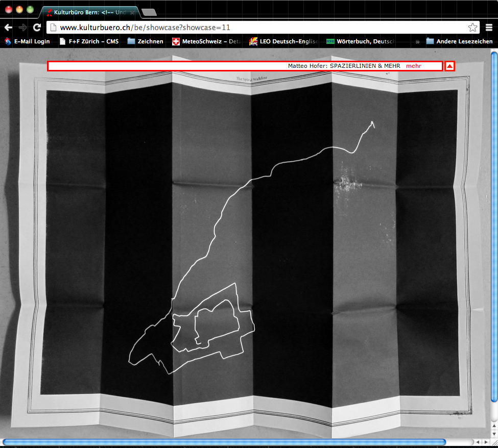Click the green window zoom button

click(x=30, y=10)
